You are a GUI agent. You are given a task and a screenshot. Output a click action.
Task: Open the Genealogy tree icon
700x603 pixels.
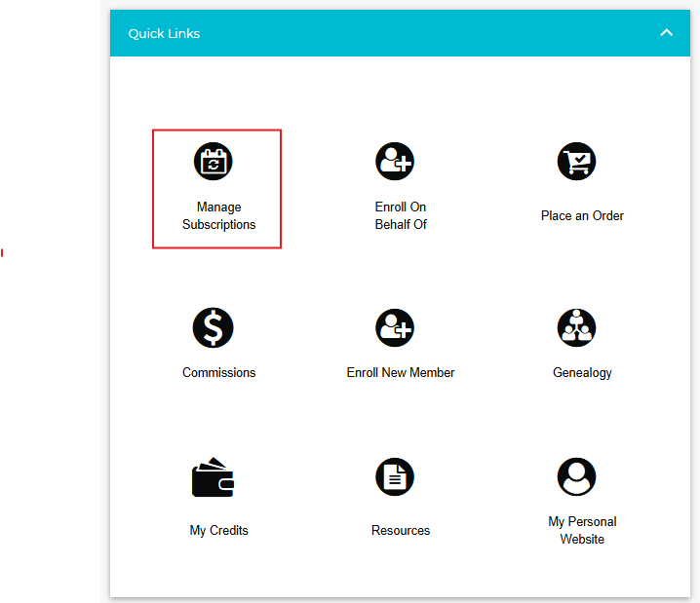[576, 328]
